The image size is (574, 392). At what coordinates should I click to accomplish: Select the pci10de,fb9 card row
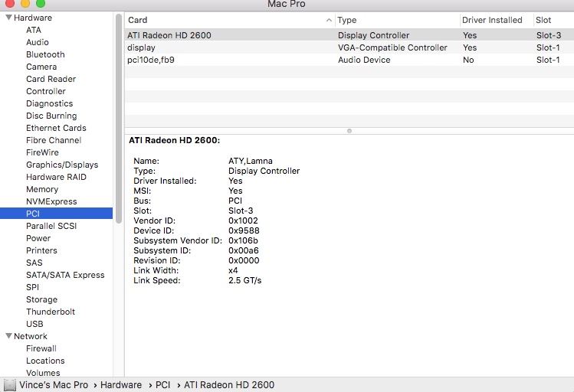pyautogui.click(x=349, y=60)
